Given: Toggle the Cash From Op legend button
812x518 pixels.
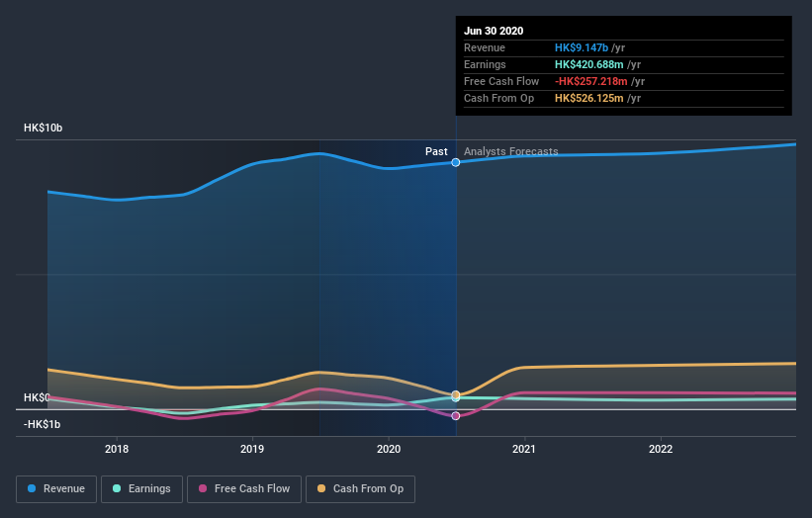Looking at the screenshot, I should click(x=360, y=489).
